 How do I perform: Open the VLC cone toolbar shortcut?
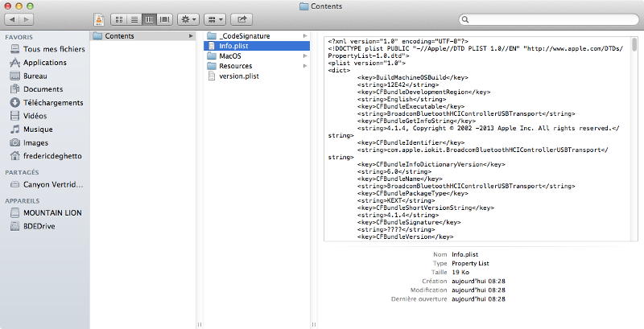click(99, 19)
